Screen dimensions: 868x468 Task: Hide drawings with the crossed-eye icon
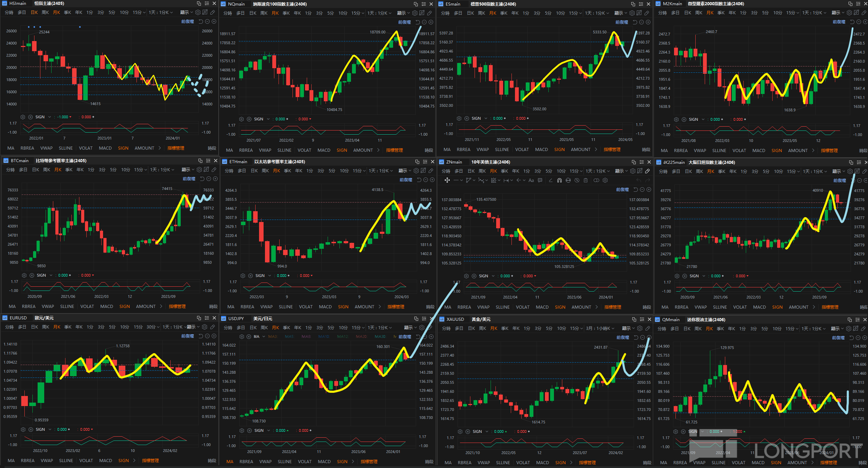(x=577, y=180)
